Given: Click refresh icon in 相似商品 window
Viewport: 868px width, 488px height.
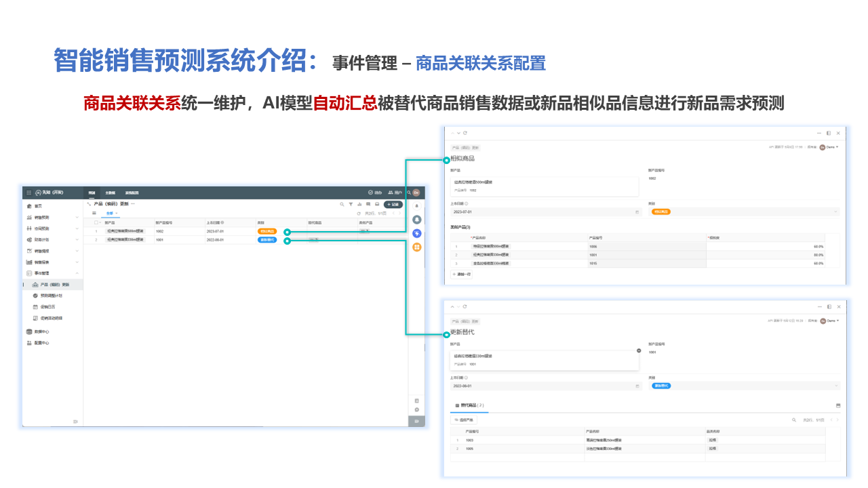Looking at the screenshot, I should 465,133.
